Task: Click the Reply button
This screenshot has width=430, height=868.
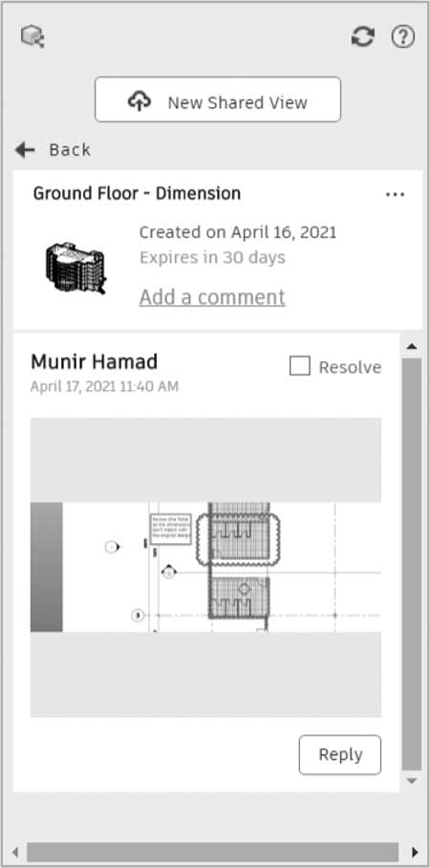Action: (340, 754)
